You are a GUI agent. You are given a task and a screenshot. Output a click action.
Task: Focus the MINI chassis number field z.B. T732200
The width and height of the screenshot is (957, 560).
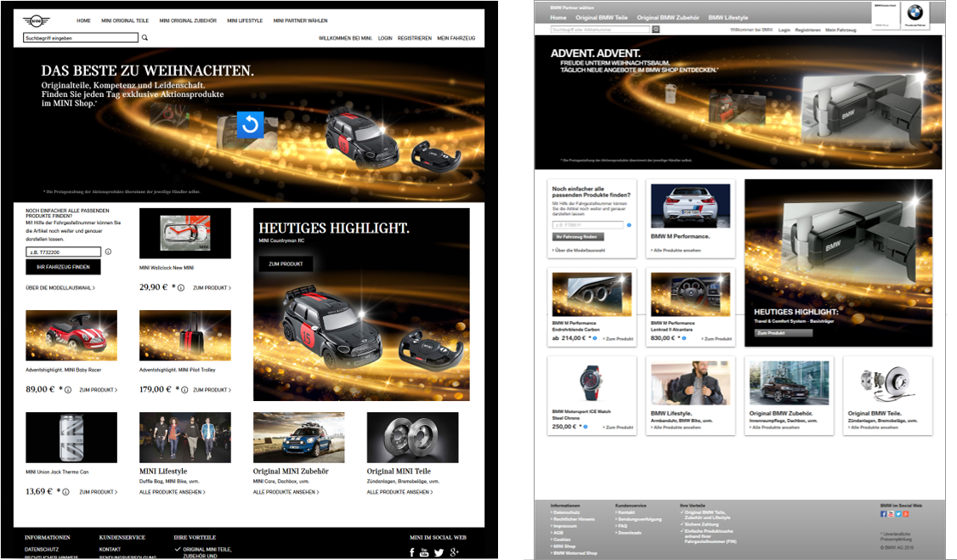coord(64,252)
